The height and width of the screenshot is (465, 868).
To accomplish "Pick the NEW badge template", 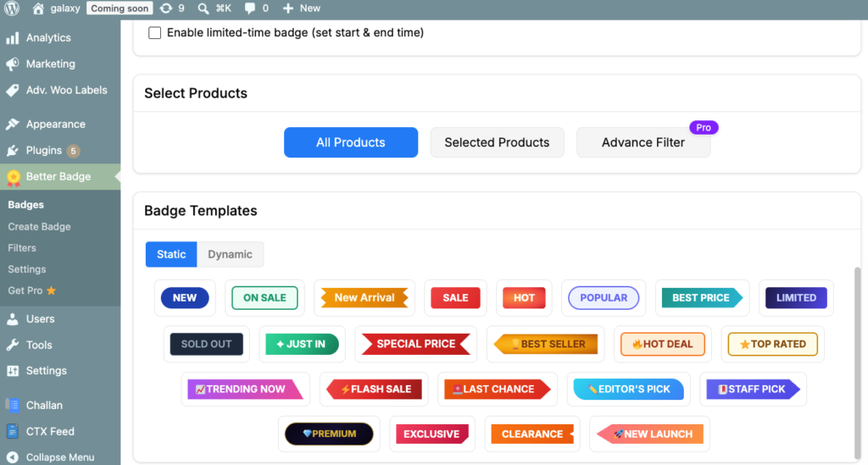I will tap(185, 298).
